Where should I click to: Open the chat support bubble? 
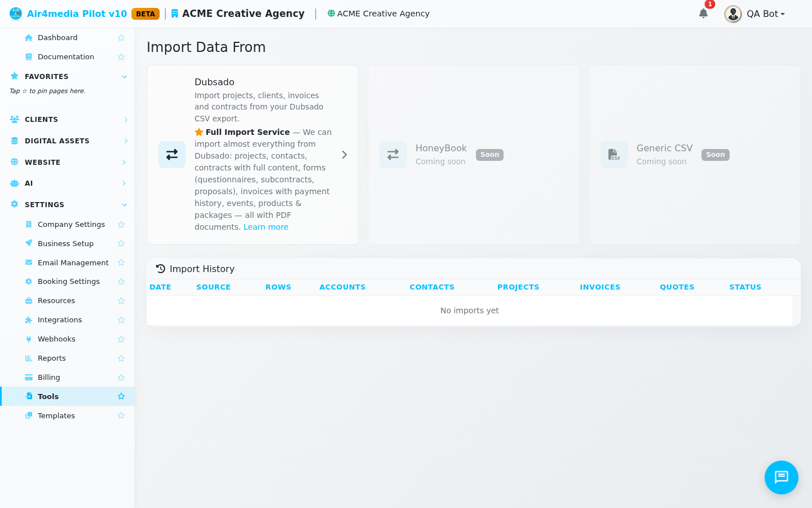click(x=781, y=478)
